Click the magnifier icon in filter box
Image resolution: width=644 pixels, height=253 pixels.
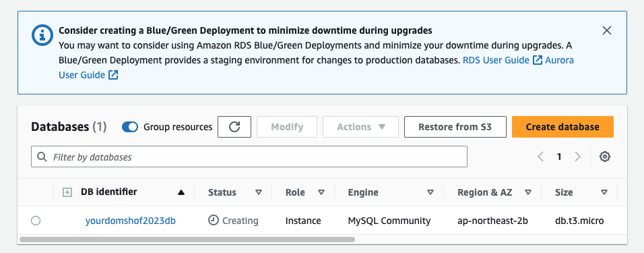42,157
